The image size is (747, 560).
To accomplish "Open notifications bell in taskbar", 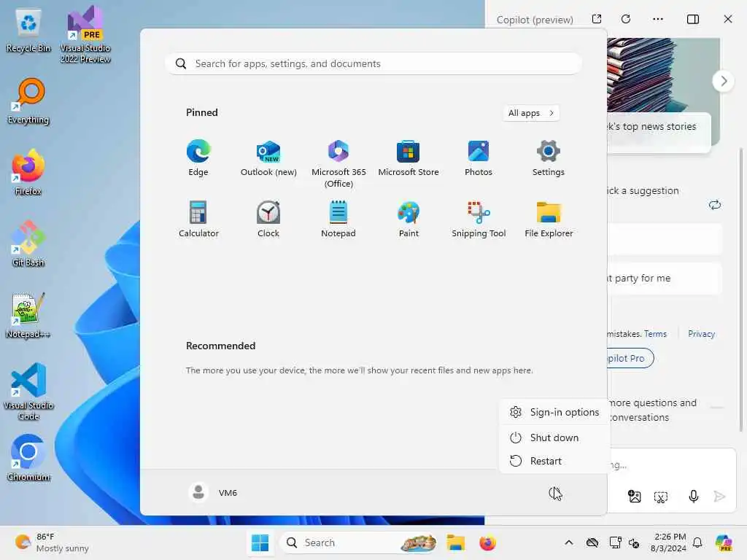I will pos(697,542).
